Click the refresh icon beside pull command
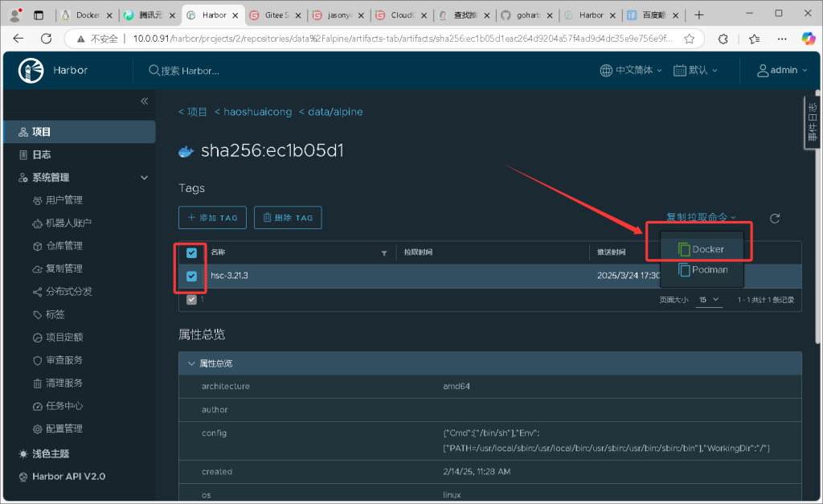 point(775,218)
